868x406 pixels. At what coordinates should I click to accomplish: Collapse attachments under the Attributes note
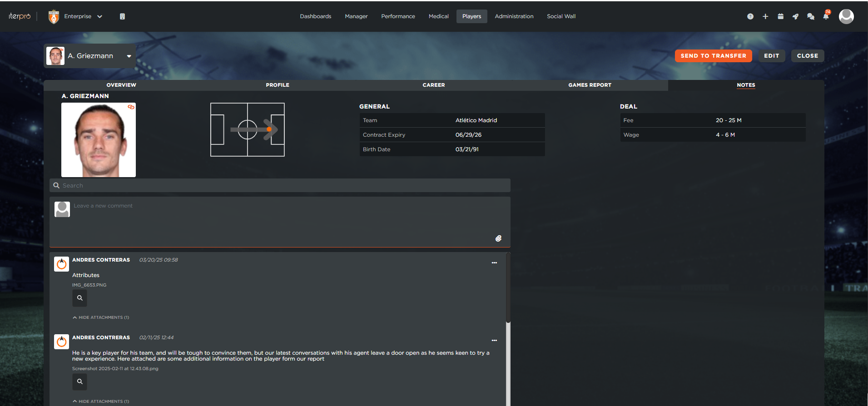click(101, 317)
